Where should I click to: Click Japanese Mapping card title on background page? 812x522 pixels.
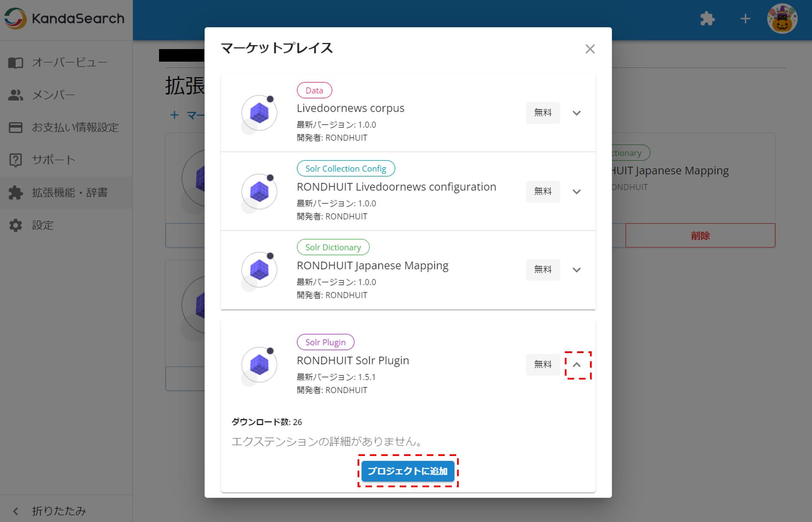(670, 171)
